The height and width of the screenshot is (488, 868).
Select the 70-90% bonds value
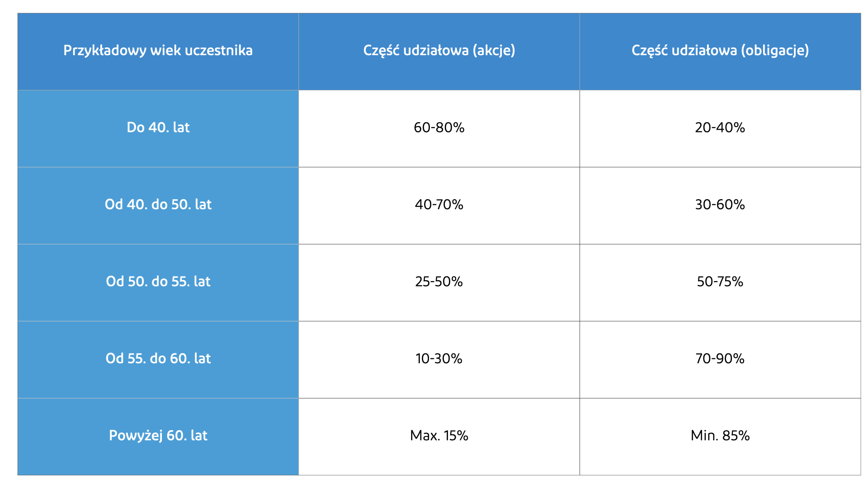click(x=720, y=359)
